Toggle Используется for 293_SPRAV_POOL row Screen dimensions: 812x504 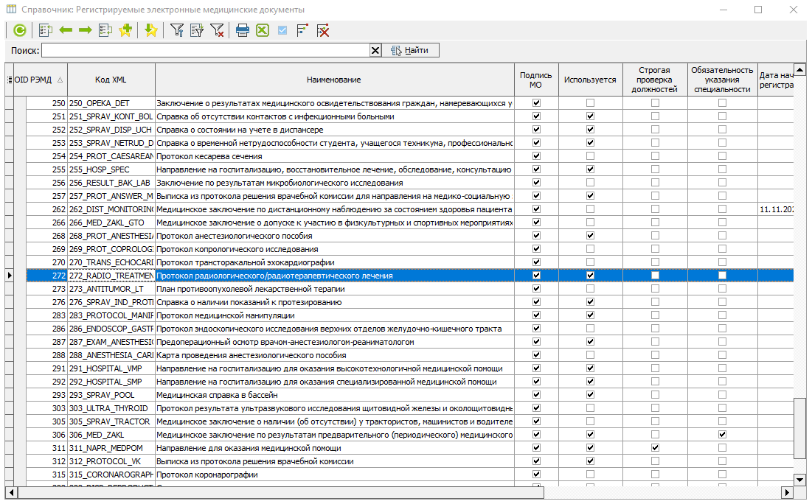590,395
